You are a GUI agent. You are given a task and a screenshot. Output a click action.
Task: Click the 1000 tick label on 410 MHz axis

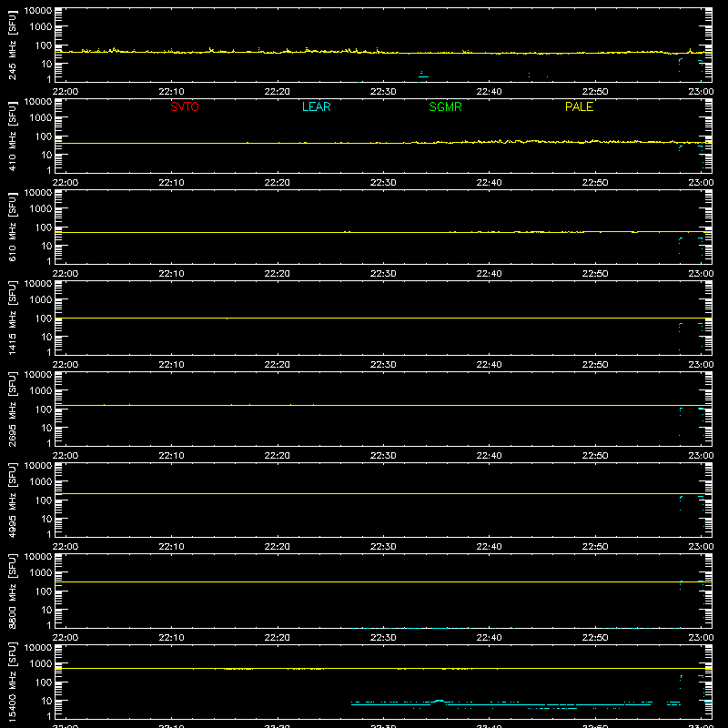(41, 118)
